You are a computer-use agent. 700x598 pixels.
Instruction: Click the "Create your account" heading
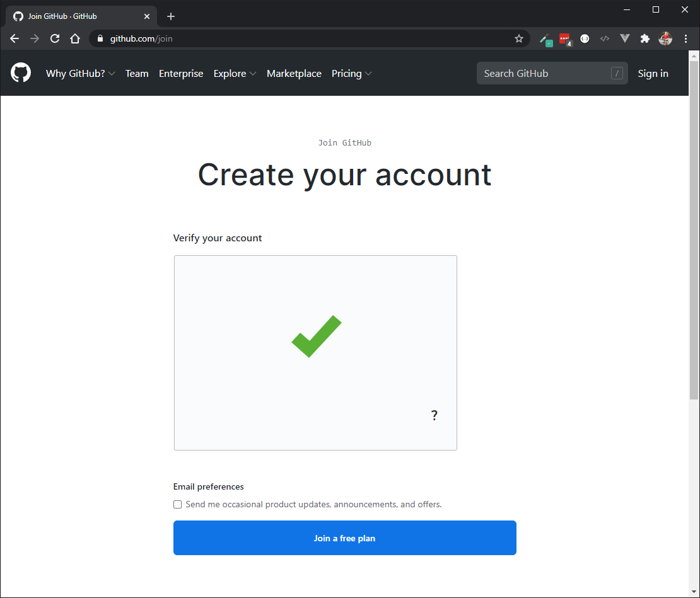tap(345, 175)
